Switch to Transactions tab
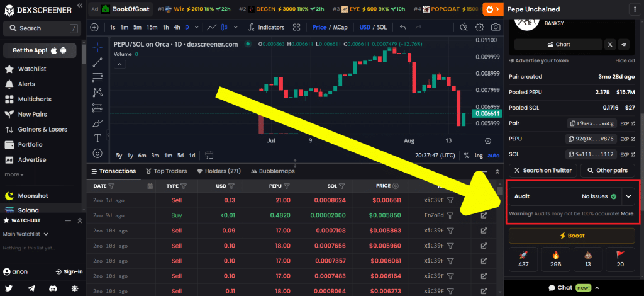The width and height of the screenshot is (644, 296). point(114,171)
